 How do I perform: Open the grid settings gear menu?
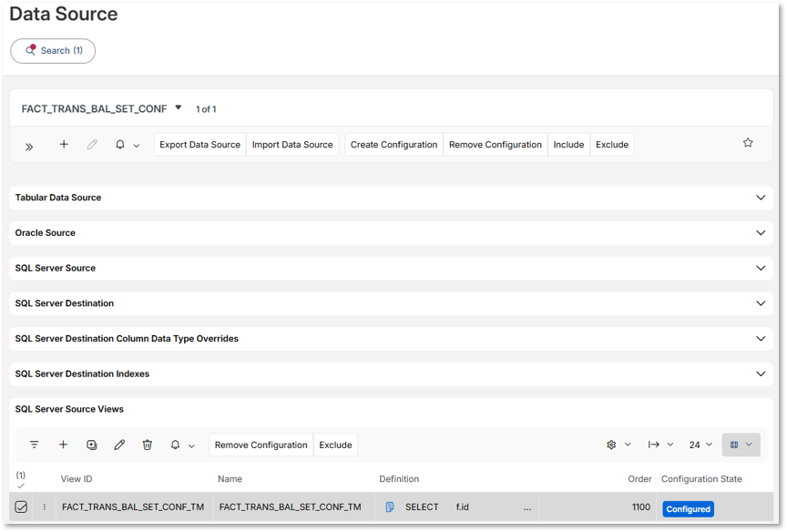point(611,445)
